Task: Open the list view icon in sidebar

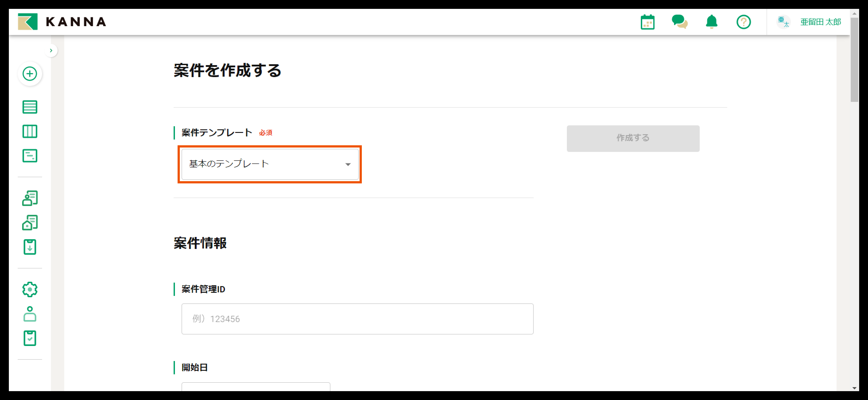Action: (30, 107)
